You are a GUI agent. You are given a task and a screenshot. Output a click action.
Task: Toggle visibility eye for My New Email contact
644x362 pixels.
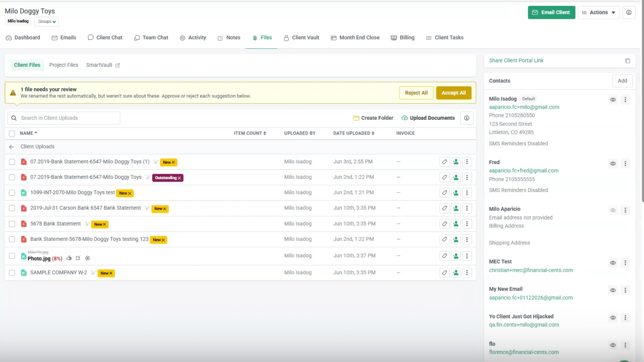[x=613, y=290]
